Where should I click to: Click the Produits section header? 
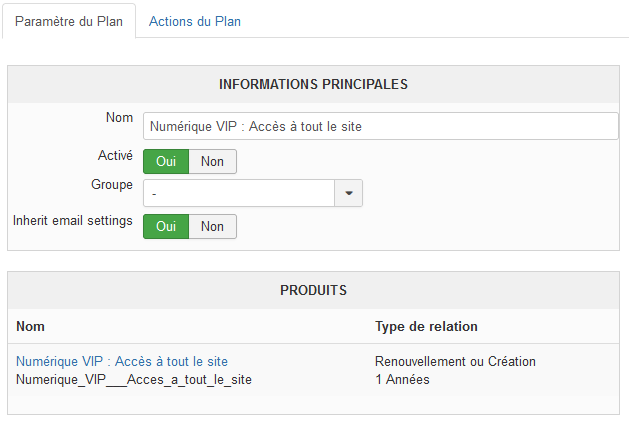[313, 290]
